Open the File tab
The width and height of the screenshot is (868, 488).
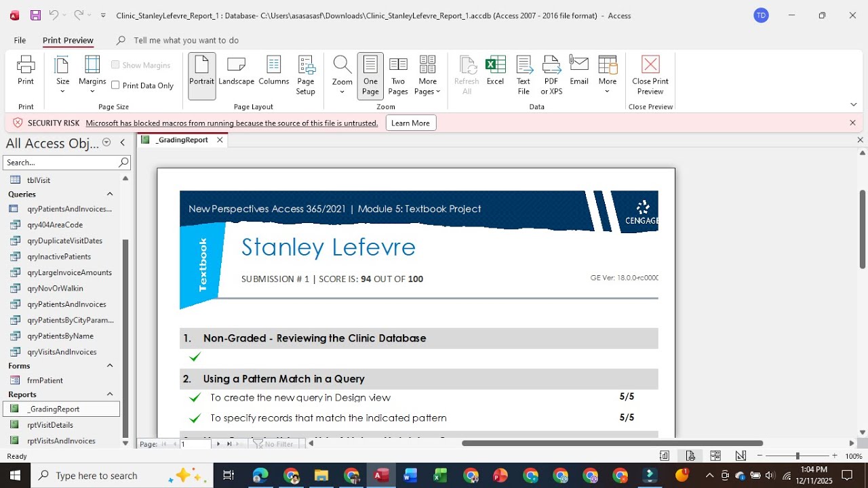point(20,40)
